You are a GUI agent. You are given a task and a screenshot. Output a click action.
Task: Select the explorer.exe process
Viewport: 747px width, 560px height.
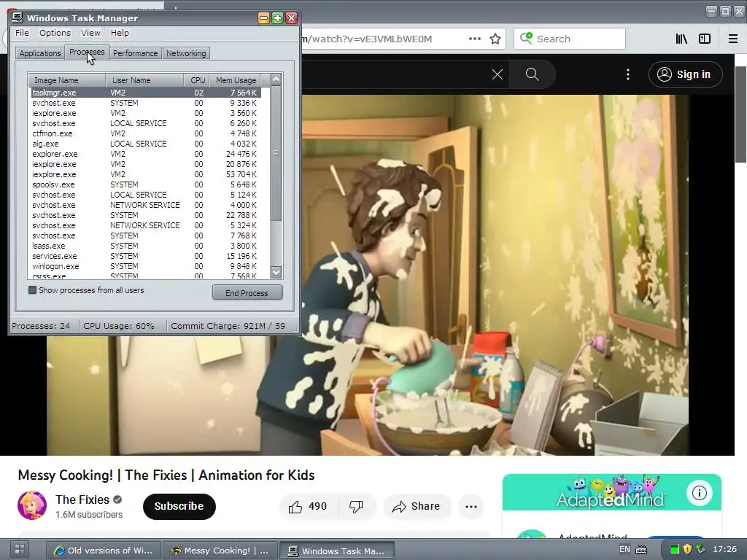pyautogui.click(x=145, y=154)
